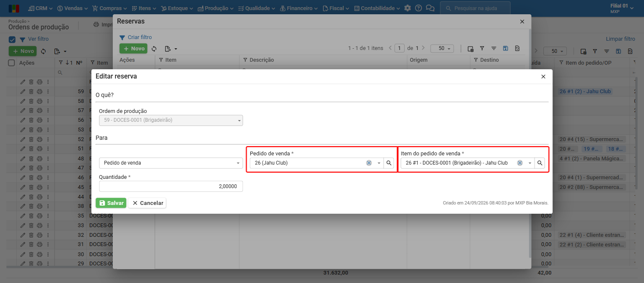Open search for Item do pedido de venda
This screenshot has height=283, width=644.
click(540, 163)
